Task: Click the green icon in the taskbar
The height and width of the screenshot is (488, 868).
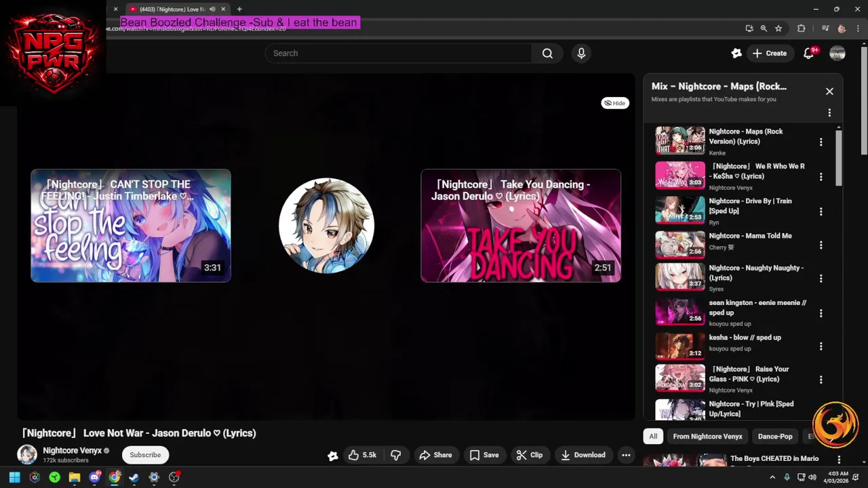Action: point(54,477)
